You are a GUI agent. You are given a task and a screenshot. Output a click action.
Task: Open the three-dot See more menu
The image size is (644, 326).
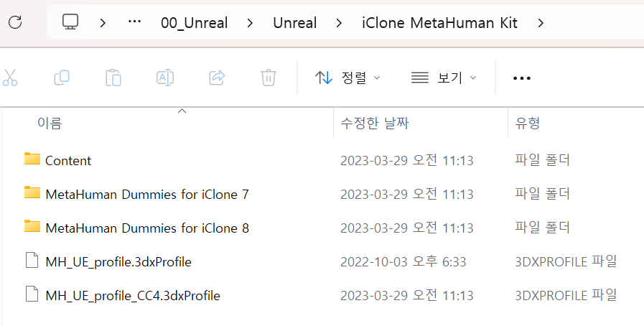522,78
